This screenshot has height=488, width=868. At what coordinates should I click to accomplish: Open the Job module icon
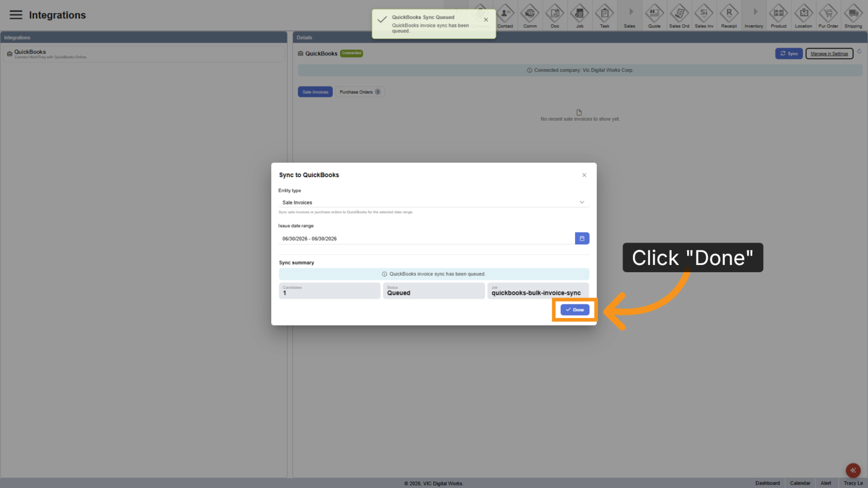click(x=580, y=16)
